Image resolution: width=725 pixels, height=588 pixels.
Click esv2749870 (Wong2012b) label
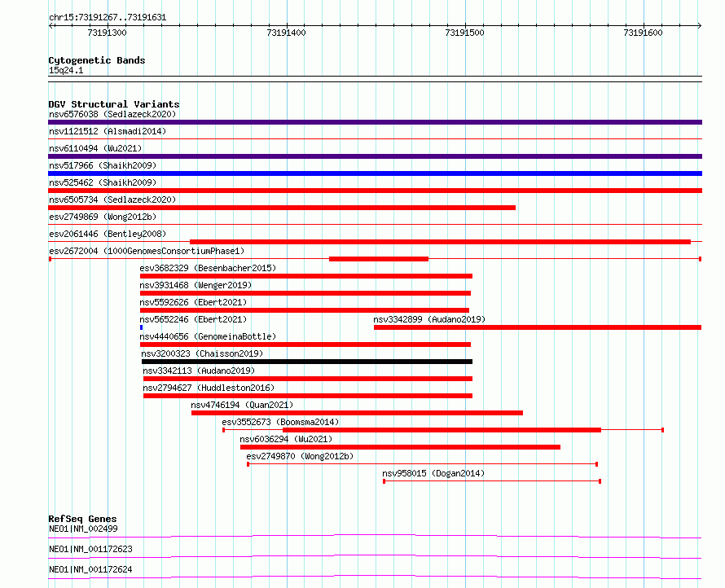click(300, 456)
